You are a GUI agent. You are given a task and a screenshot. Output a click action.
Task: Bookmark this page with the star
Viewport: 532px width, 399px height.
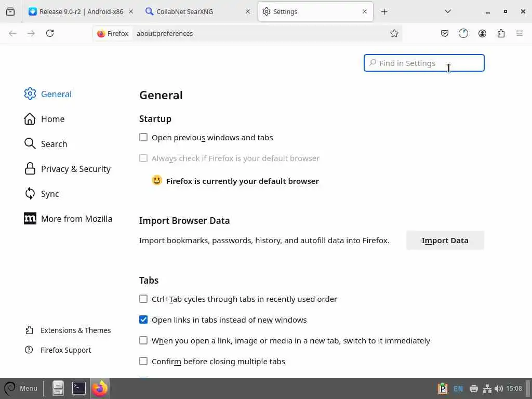coord(394,33)
